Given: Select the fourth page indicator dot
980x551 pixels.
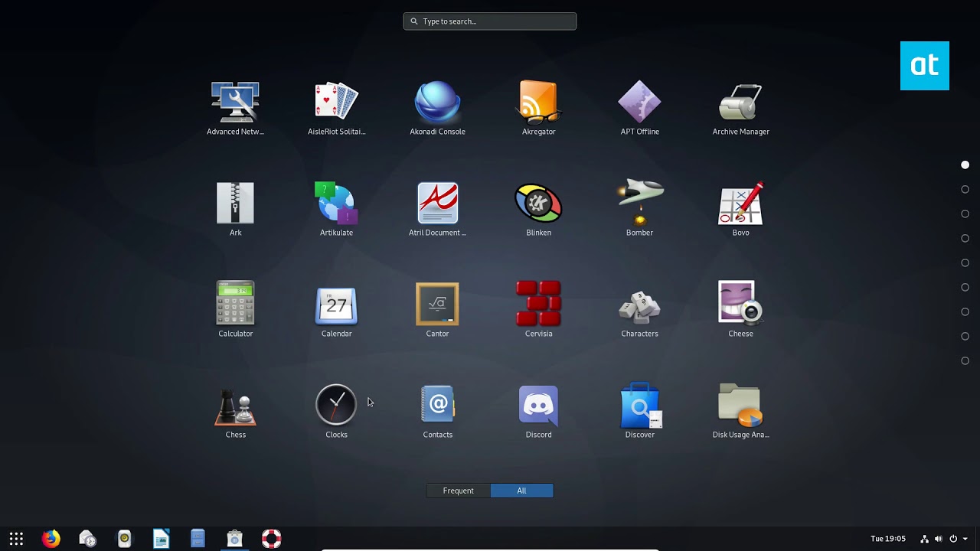Looking at the screenshot, I should pyautogui.click(x=965, y=239).
